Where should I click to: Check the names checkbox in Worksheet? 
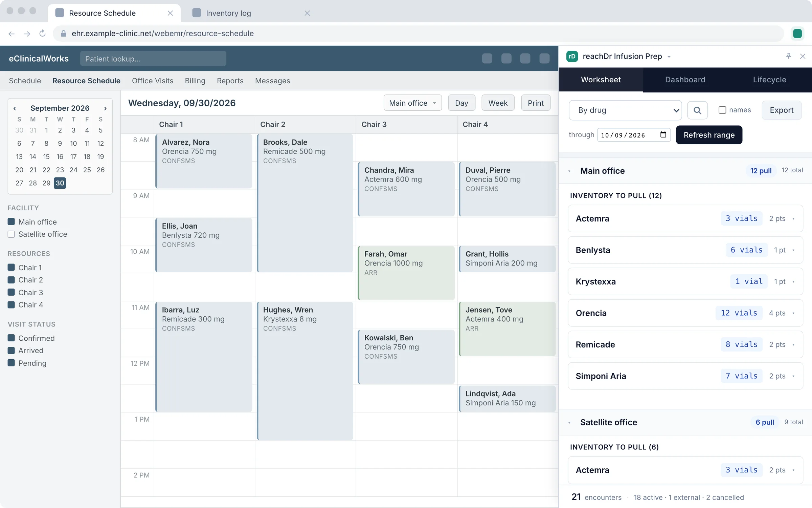pos(722,110)
